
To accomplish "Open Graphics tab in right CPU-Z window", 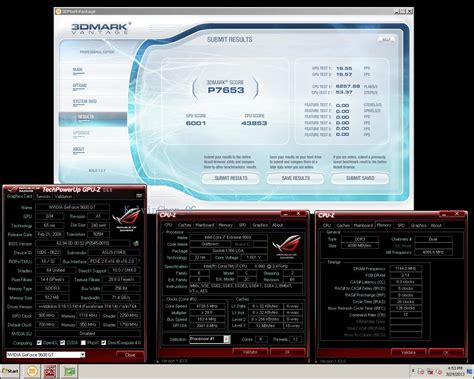I will coord(418,225).
